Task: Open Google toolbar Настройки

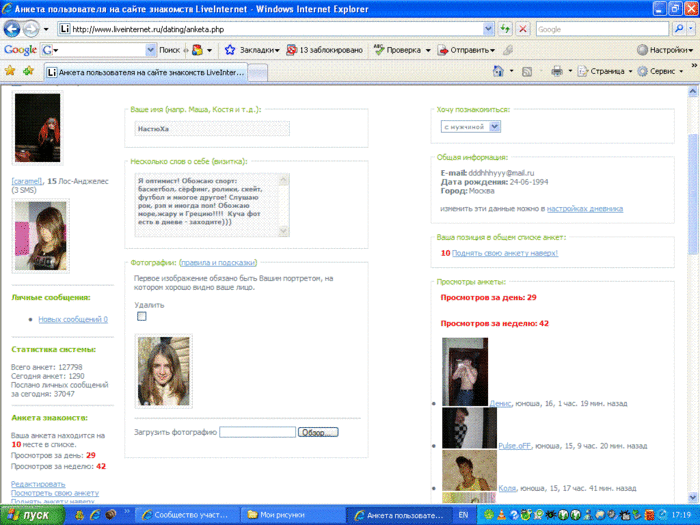Action: [x=665, y=50]
